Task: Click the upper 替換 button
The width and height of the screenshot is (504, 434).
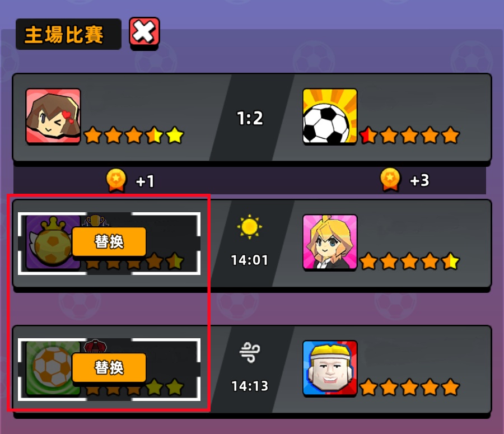Action: (109, 242)
